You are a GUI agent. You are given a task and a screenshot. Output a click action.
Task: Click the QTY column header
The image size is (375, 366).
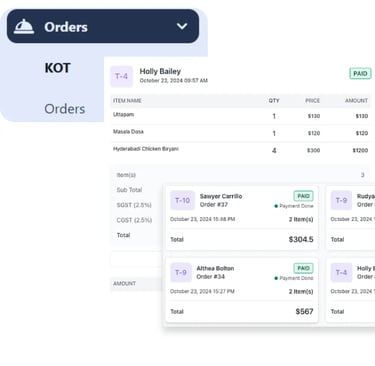pyautogui.click(x=274, y=101)
